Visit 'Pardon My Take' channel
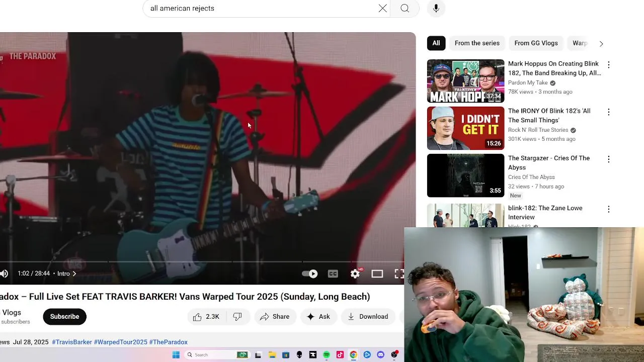The width and height of the screenshot is (644, 362). pos(528,83)
